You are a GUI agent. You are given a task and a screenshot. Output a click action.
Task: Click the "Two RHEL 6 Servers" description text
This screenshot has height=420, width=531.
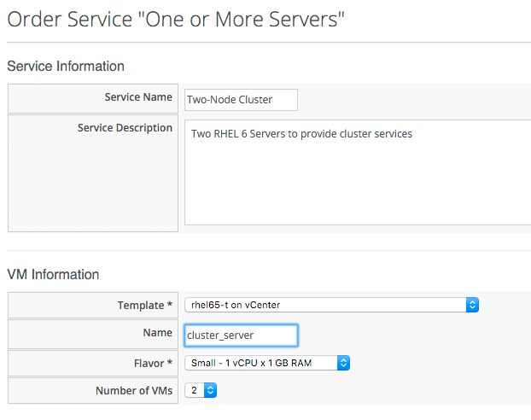301,134
